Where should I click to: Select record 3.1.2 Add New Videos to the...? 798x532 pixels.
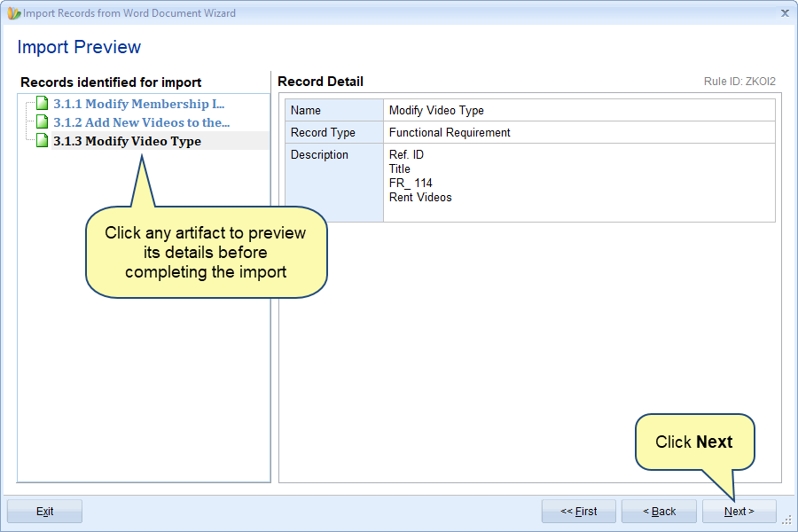tap(142, 122)
